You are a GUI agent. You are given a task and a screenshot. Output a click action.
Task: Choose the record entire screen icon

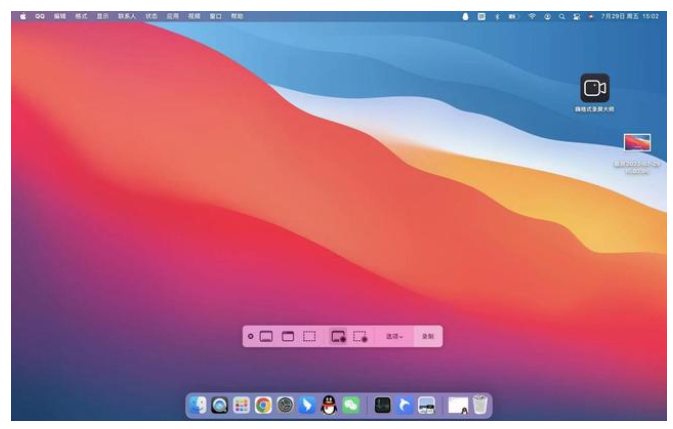tap(338, 337)
